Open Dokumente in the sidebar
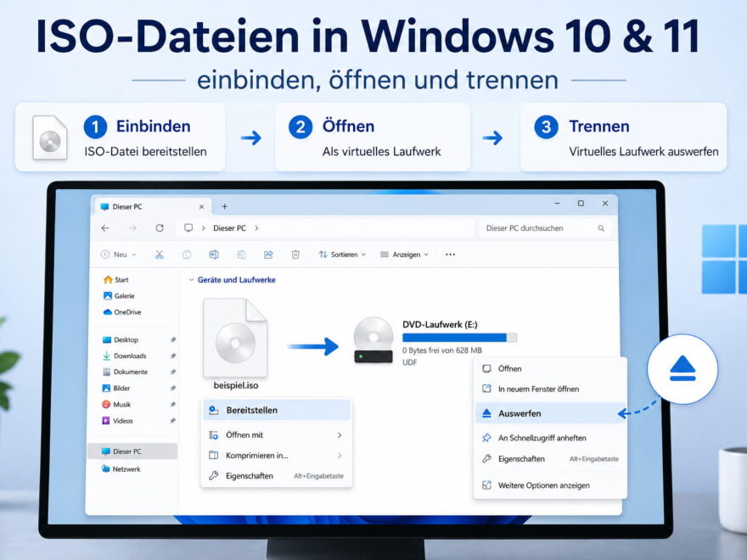The height and width of the screenshot is (560, 747). [x=126, y=372]
